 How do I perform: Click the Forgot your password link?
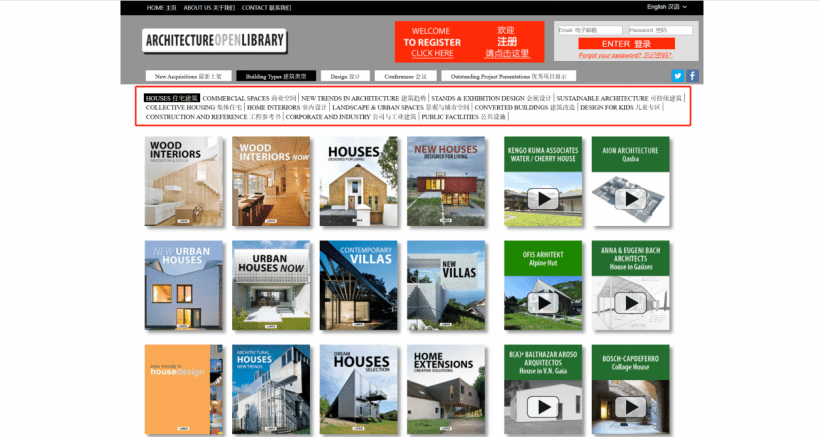tap(626, 56)
